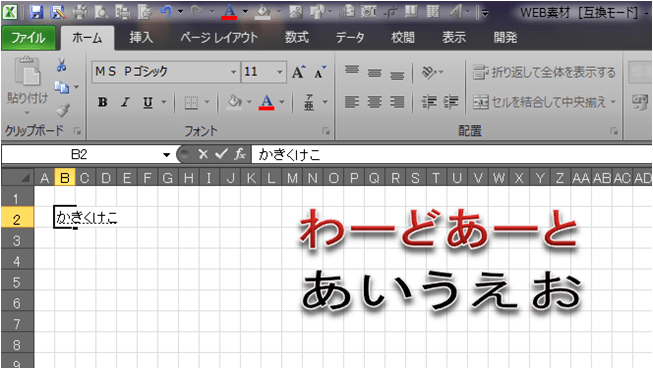This screenshot has height=369, width=653.
Task: Toggle Top Align
Action: 352,70
